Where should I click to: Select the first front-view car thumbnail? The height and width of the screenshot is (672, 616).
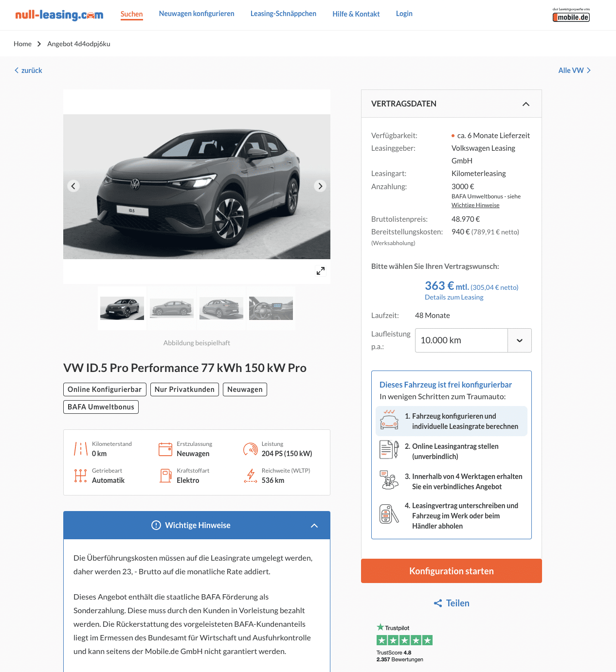point(122,308)
